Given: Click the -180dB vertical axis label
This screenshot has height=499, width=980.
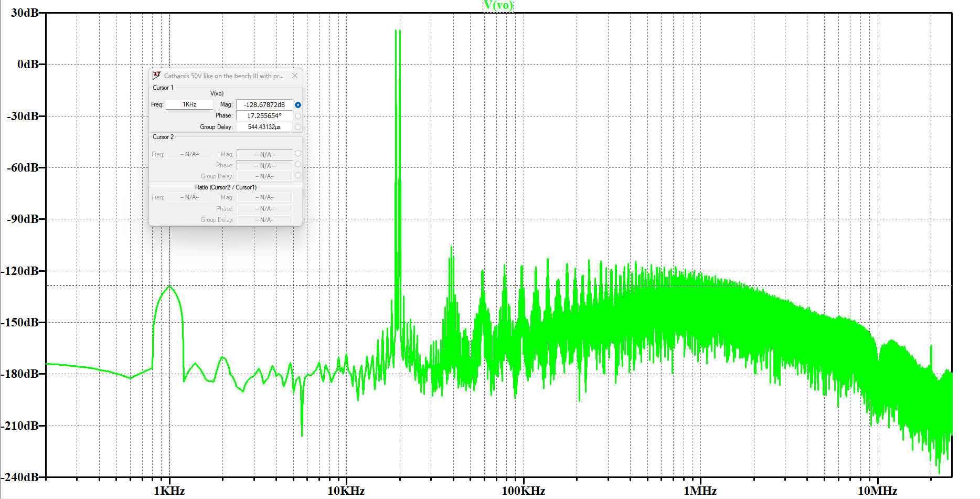Looking at the screenshot, I should 20,374.
